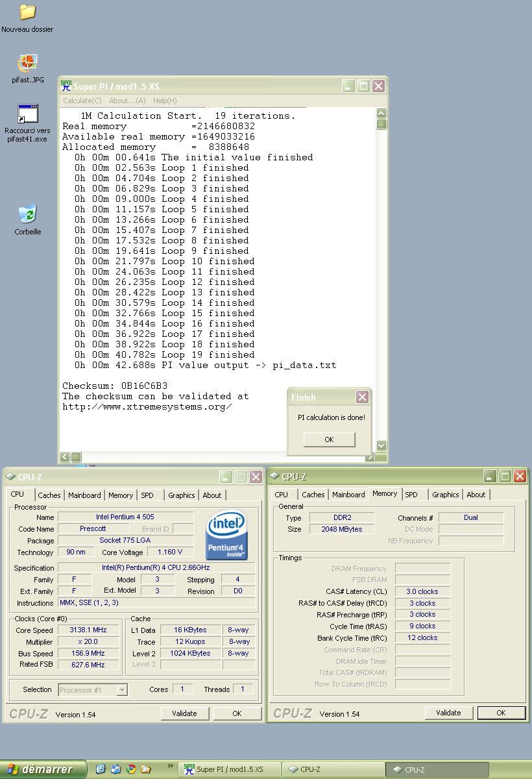
Task: Select Graphics tab in right CPU-Z
Action: [x=446, y=495]
